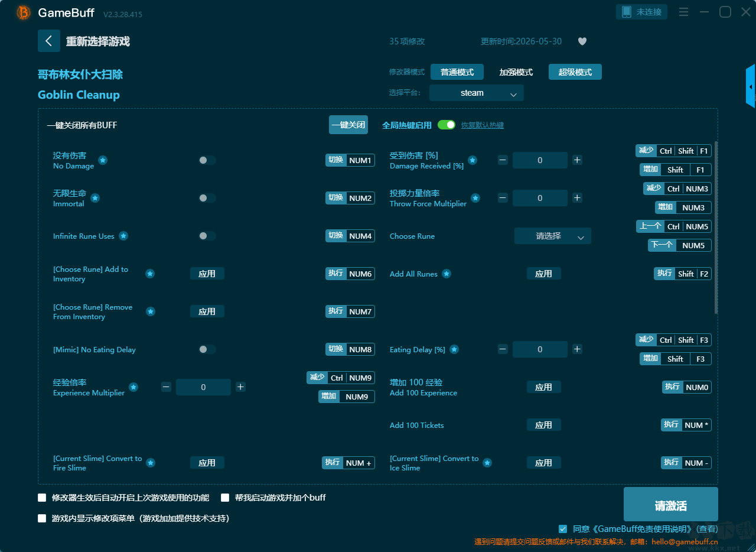Open the hamburger menu in title bar
The image size is (756, 552).
[x=684, y=12]
